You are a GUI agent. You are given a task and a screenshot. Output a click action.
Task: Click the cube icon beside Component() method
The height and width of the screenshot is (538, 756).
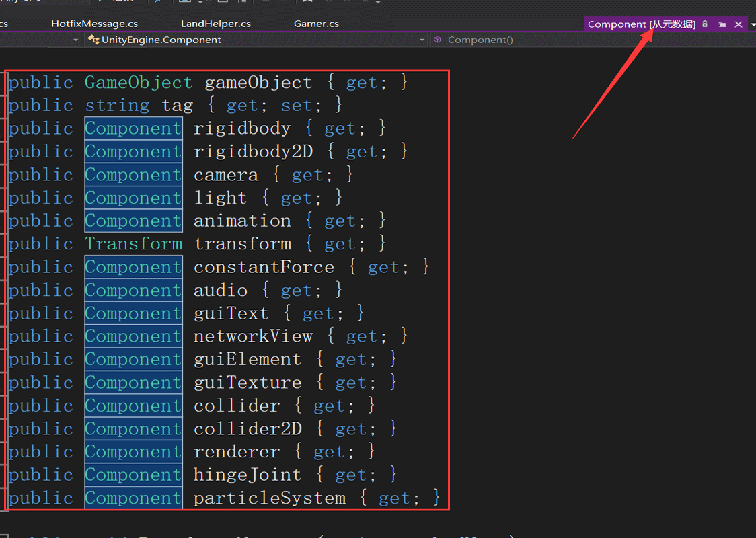(x=439, y=39)
